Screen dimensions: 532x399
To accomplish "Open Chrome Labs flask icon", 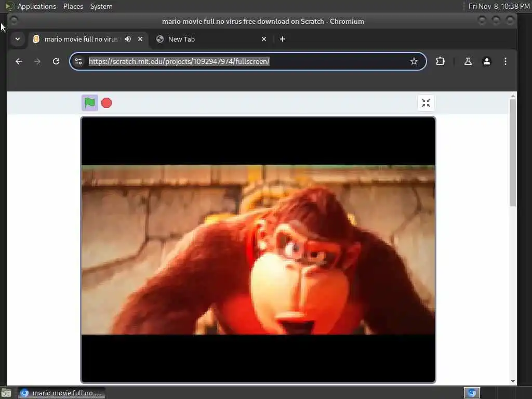I will click(x=468, y=61).
